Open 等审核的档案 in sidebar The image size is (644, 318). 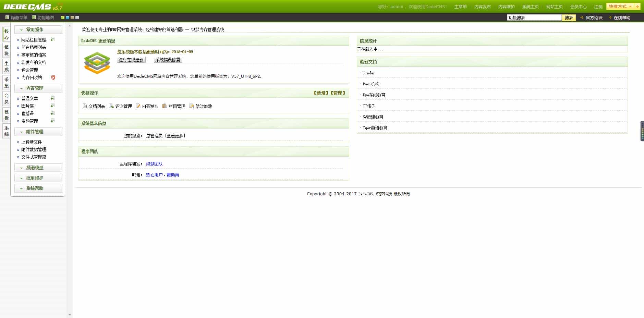(x=34, y=55)
